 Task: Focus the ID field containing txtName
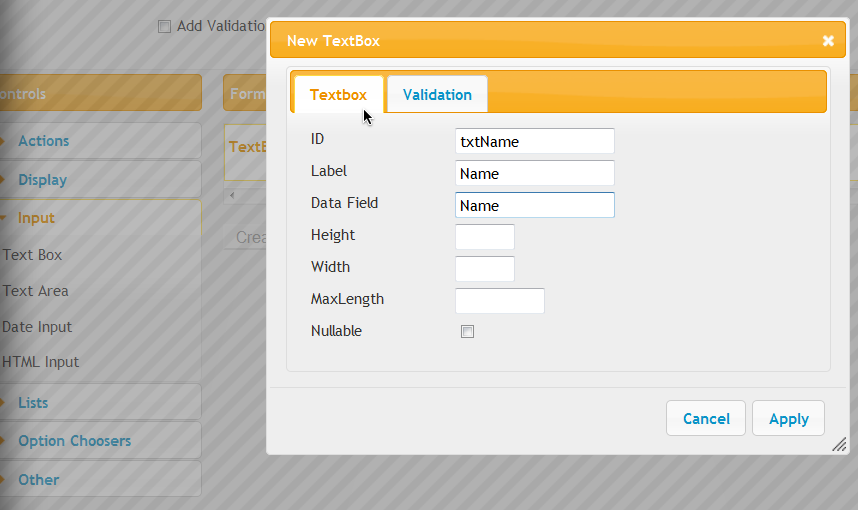535,141
